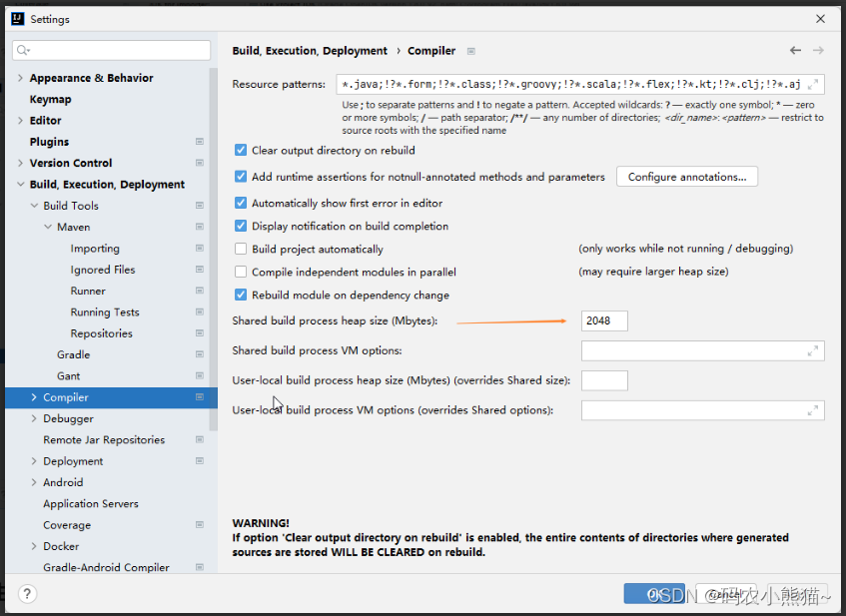Go back with the left arrow icon
The height and width of the screenshot is (616, 846).
pos(795,50)
